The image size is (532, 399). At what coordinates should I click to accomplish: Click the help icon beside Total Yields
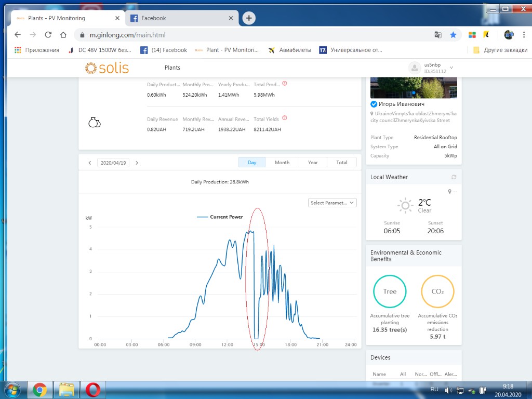click(284, 118)
